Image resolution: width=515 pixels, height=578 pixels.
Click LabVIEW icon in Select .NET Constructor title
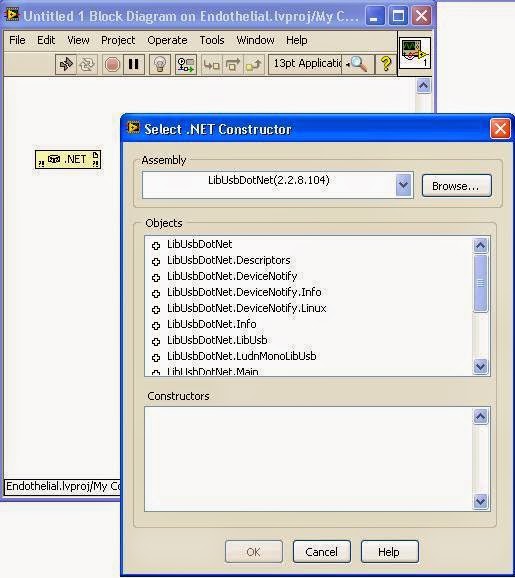click(133, 128)
